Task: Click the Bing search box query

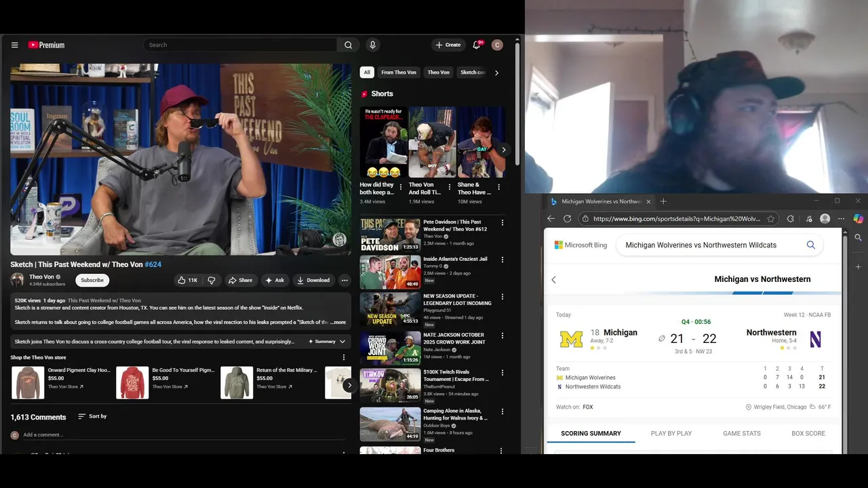Action: pyautogui.click(x=701, y=245)
